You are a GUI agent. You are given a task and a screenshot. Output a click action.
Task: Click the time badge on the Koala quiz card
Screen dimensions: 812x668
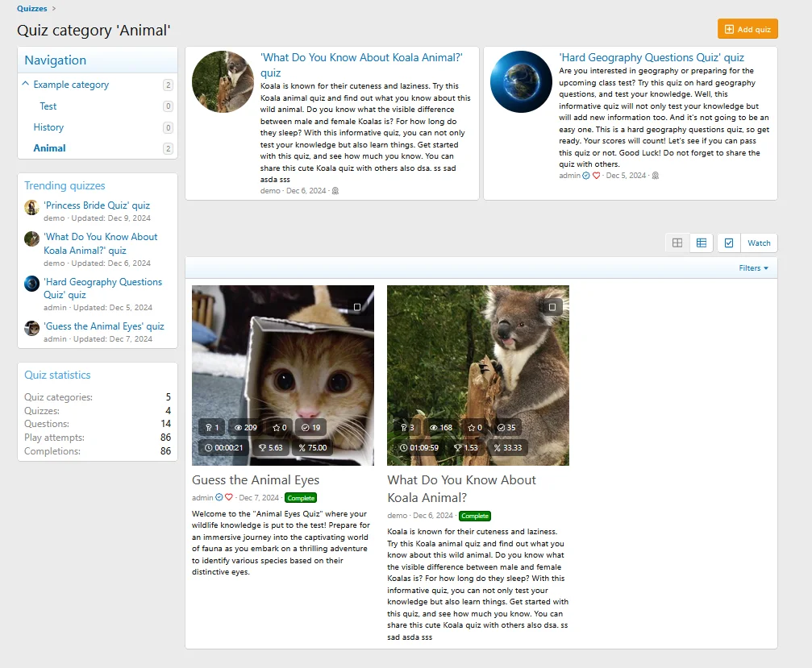pyautogui.click(x=419, y=447)
